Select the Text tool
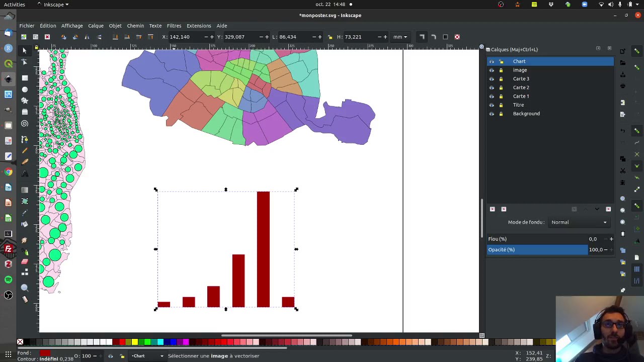The width and height of the screenshot is (644, 362). coord(25,173)
